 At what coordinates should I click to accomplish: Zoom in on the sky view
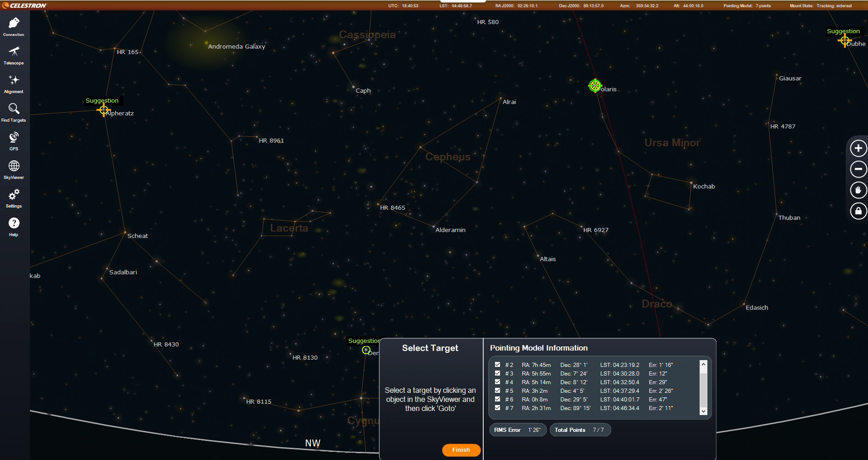[x=858, y=148]
